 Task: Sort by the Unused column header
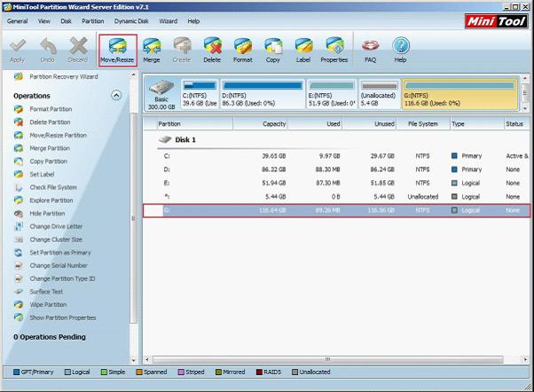point(370,124)
